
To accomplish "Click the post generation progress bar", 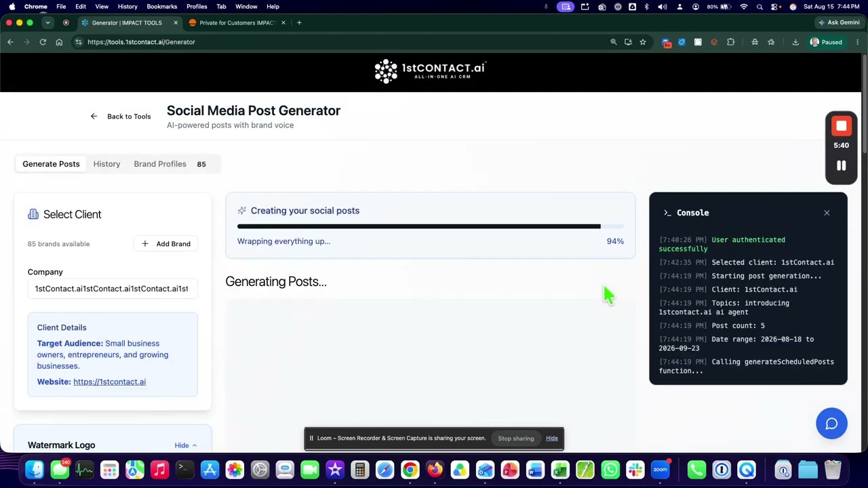I will tap(430, 226).
